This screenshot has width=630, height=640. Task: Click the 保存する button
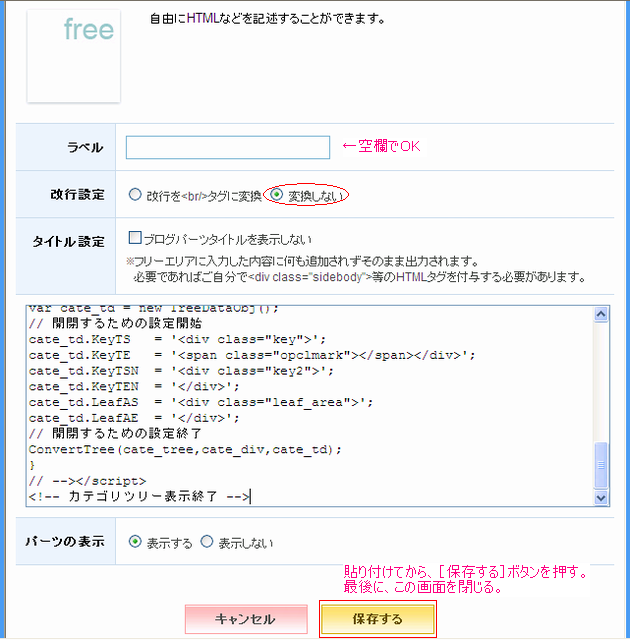click(378, 619)
